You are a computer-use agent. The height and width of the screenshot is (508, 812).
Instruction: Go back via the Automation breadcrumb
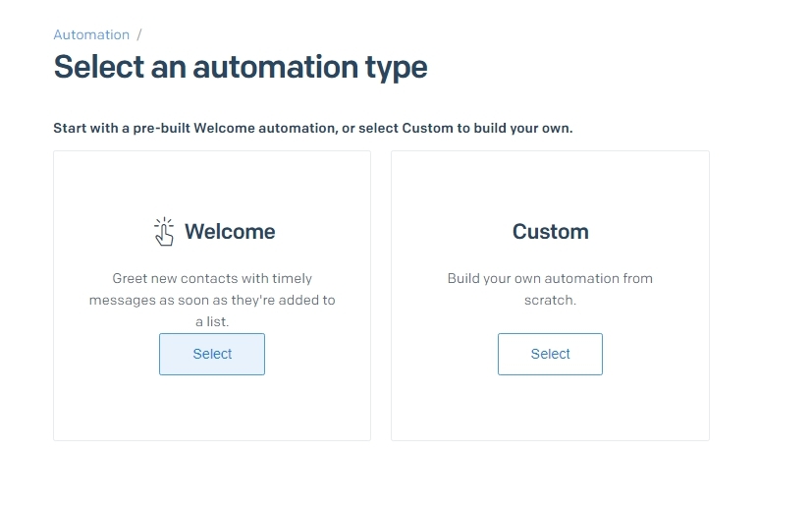coord(91,34)
